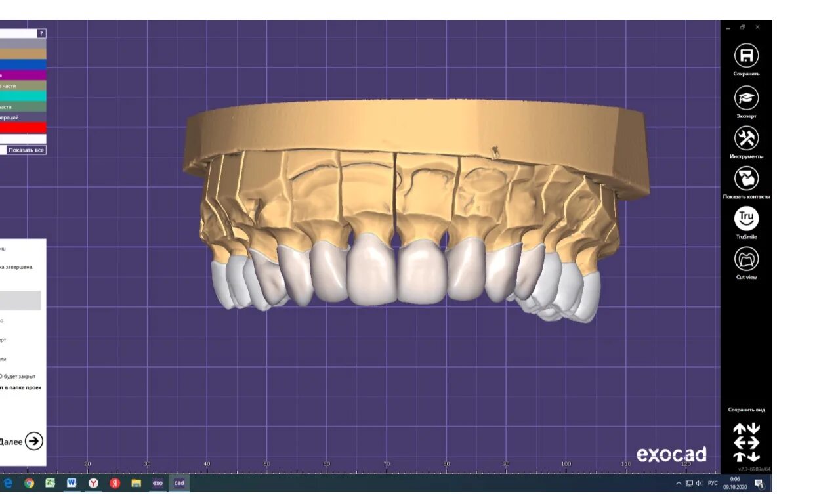Viewport: 840px width, 504px height.
Task: Toggle the grey layer group bar
Action: tap(23, 43)
